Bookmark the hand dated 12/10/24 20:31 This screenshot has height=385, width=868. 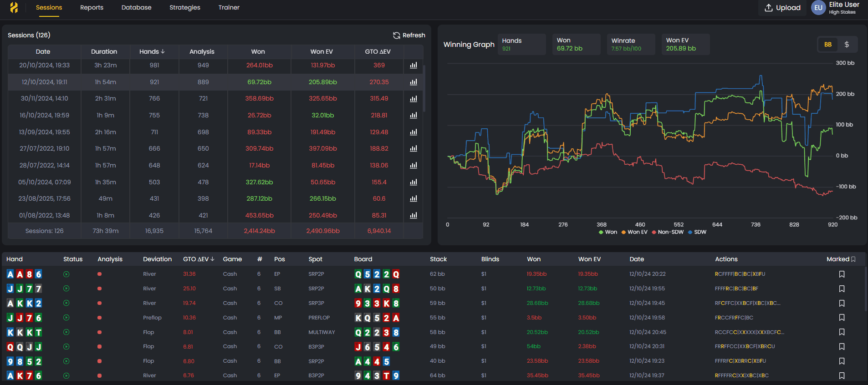point(842,347)
